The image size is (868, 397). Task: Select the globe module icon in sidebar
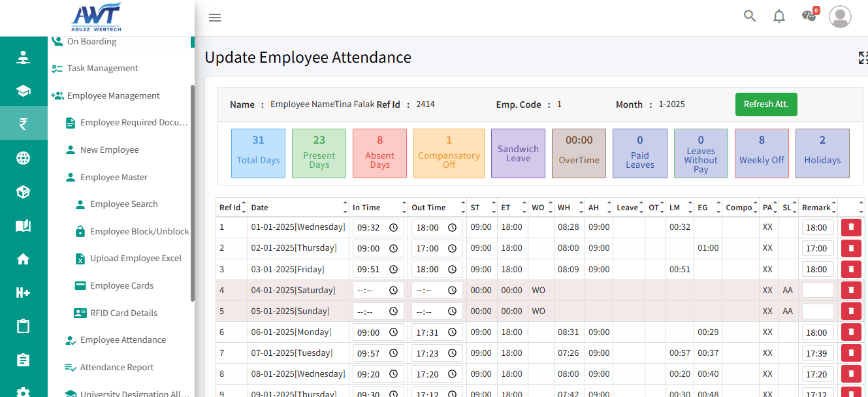point(24,157)
